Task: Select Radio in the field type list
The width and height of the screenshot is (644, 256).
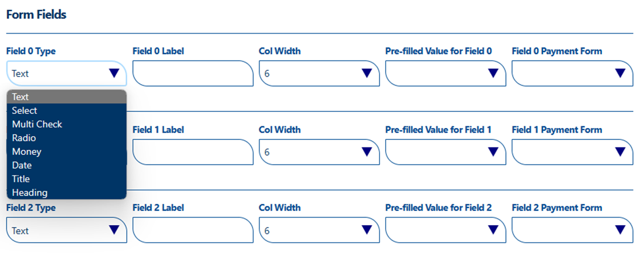Action: click(67, 138)
